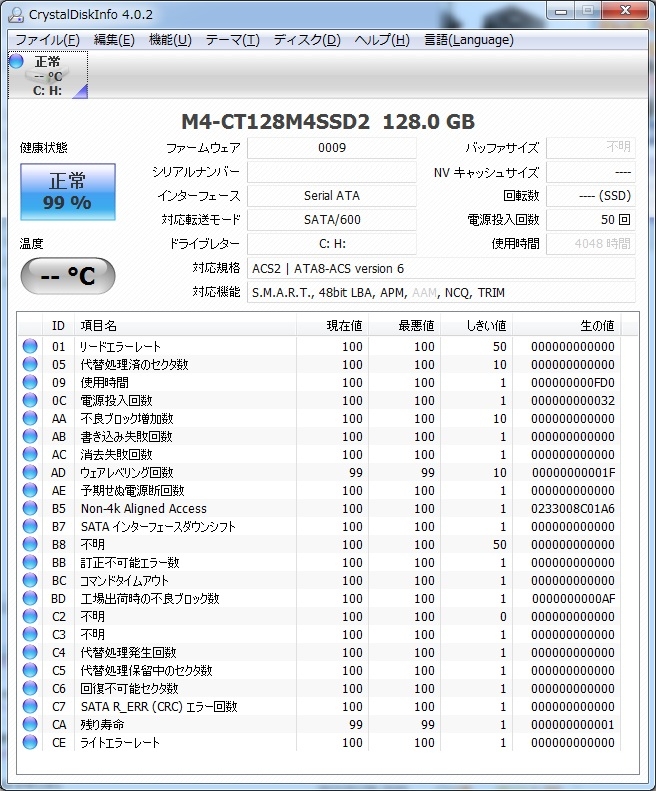The width and height of the screenshot is (656, 791).
Task: Open the ヘルプ(H) menu
Action: pyautogui.click(x=382, y=40)
